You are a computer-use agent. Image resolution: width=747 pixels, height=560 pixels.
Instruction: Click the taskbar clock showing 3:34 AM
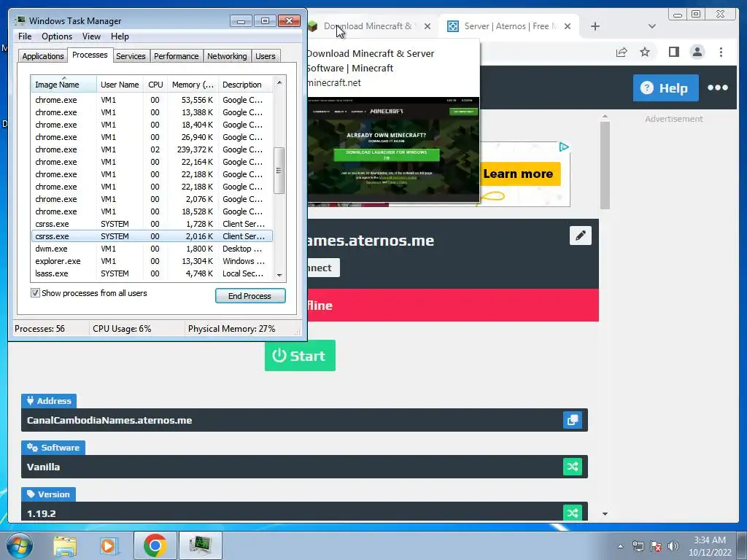pyautogui.click(x=709, y=545)
